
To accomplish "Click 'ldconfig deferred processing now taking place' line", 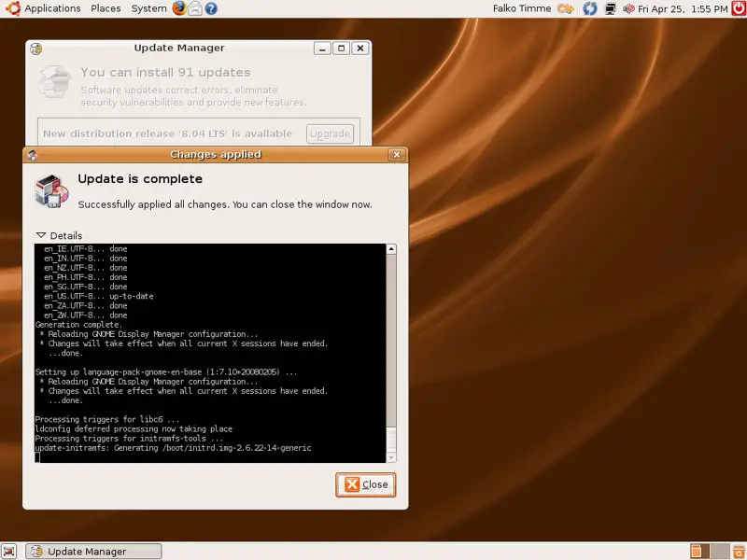I will (x=134, y=429).
